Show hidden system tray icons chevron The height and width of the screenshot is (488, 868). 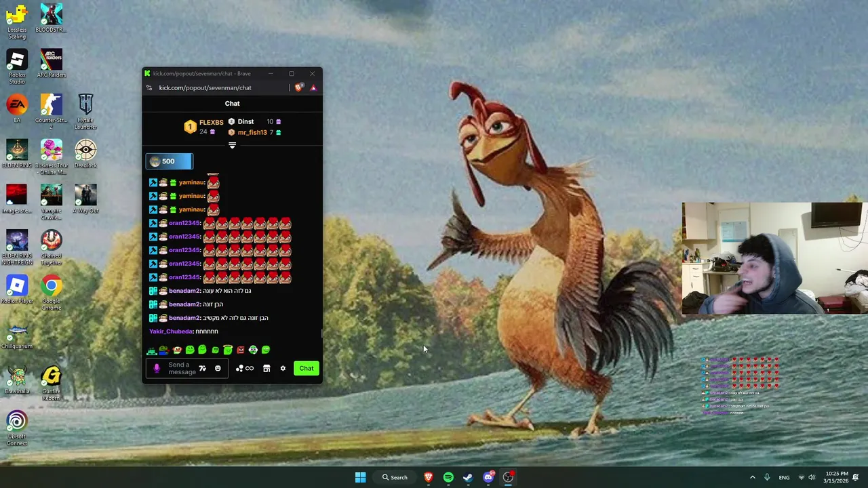click(x=752, y=477)
